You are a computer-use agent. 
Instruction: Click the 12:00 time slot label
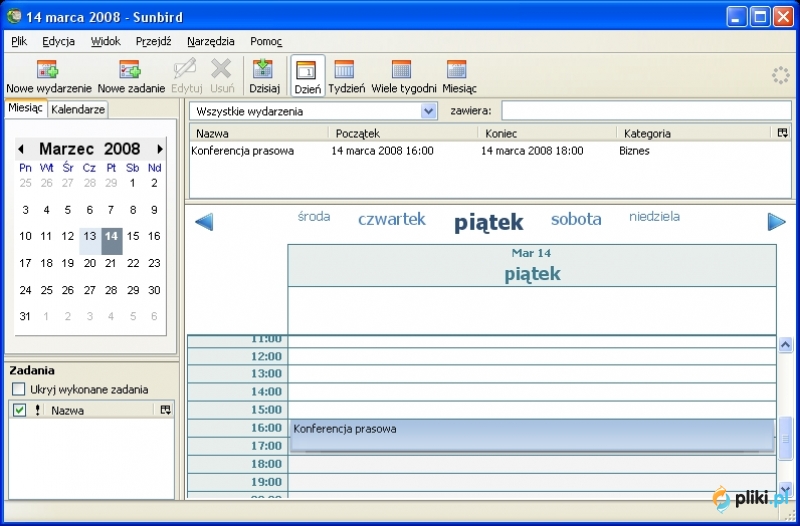[266, 356]
